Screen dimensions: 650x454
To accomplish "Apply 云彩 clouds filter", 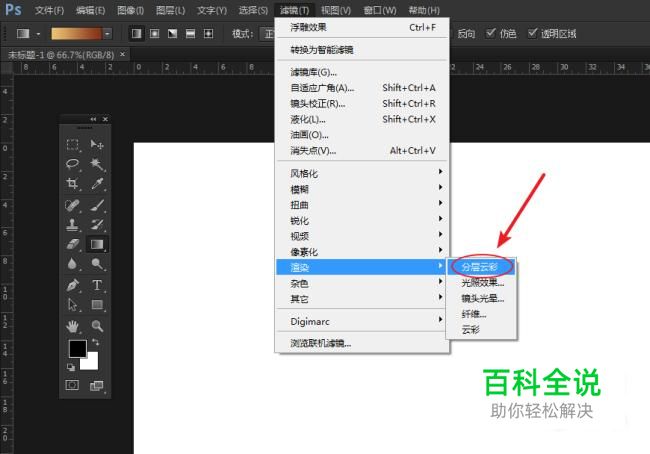I will coord(481,330).
